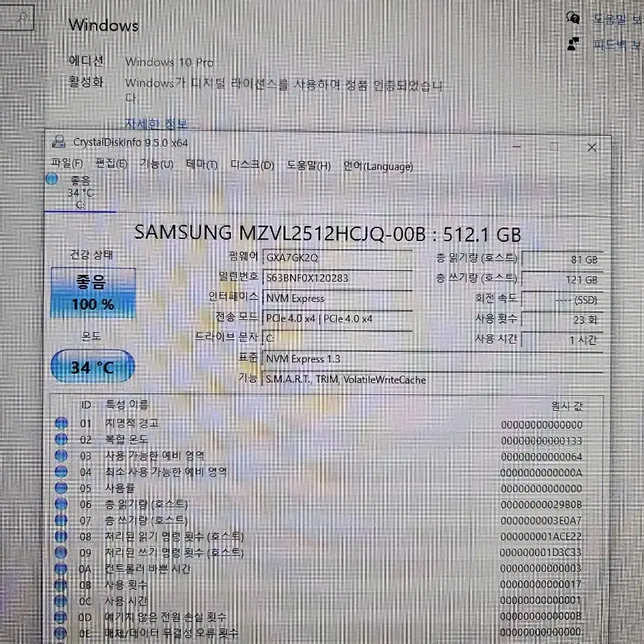644x644 pixels.
Task: Click status icon of row 03 사용 가능한 예비 영역
Action: pyautogui.click(x=62, y=455)
